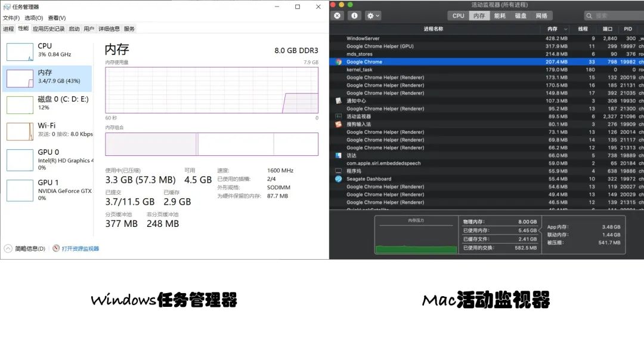Click the 3.3 GB (57.3 MB) in-use value

[x=140, y=180]
